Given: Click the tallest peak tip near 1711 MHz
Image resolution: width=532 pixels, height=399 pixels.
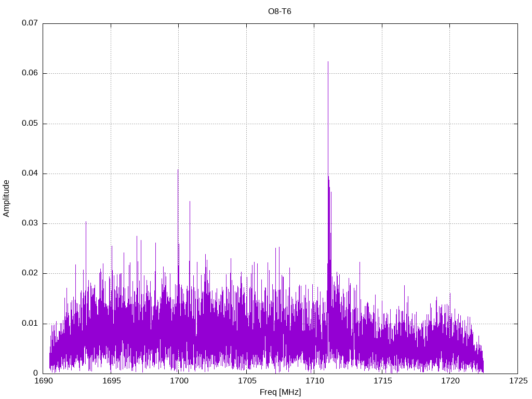Looking at the screenshot, I should [328, 62].
